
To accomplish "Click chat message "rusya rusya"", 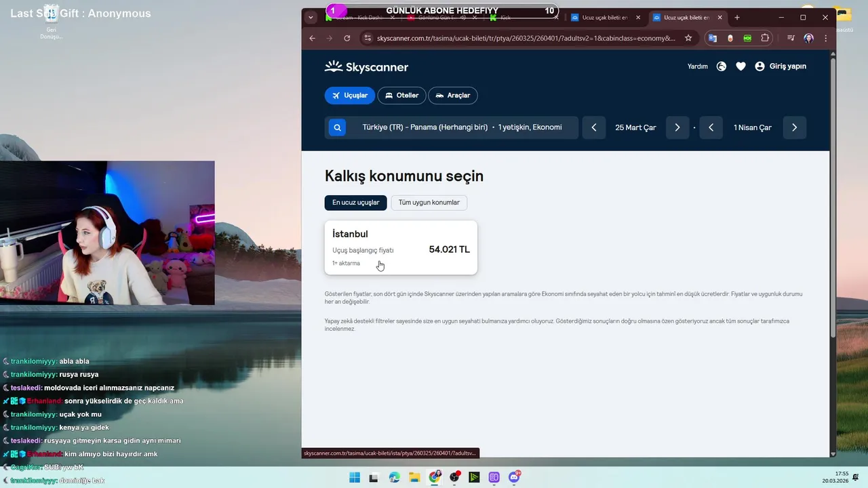I will tap(79, 374).
